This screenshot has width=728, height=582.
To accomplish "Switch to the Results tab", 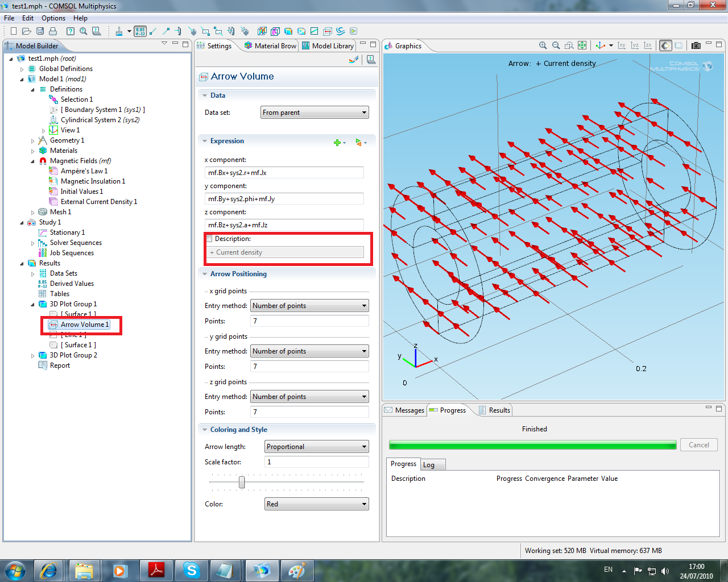I will (x=494, y=410).
